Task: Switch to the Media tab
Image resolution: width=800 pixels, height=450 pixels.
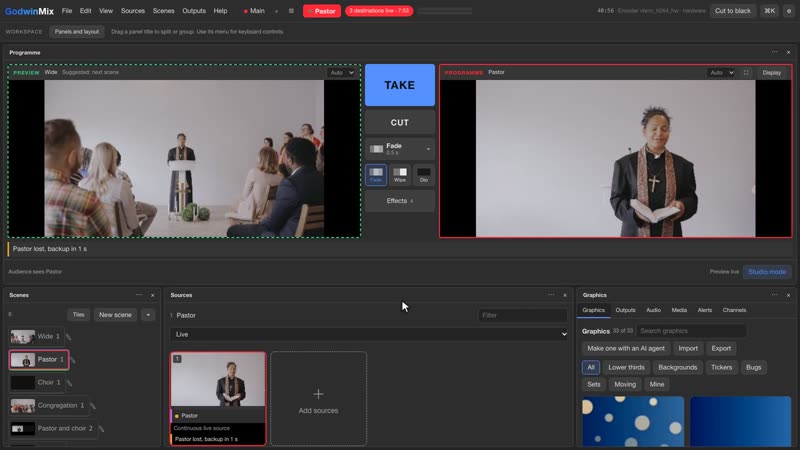Action: 679,310
